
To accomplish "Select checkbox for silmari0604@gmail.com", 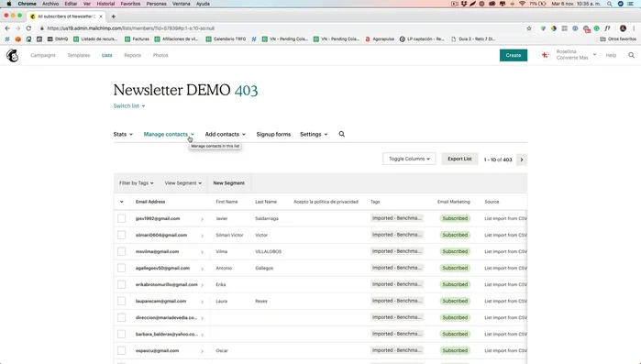I will coord(121,235).
